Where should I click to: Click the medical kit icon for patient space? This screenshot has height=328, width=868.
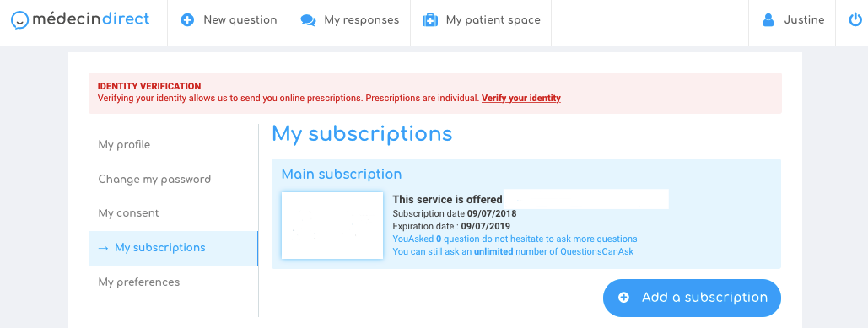pyautogui.click(x=430, y=20)
